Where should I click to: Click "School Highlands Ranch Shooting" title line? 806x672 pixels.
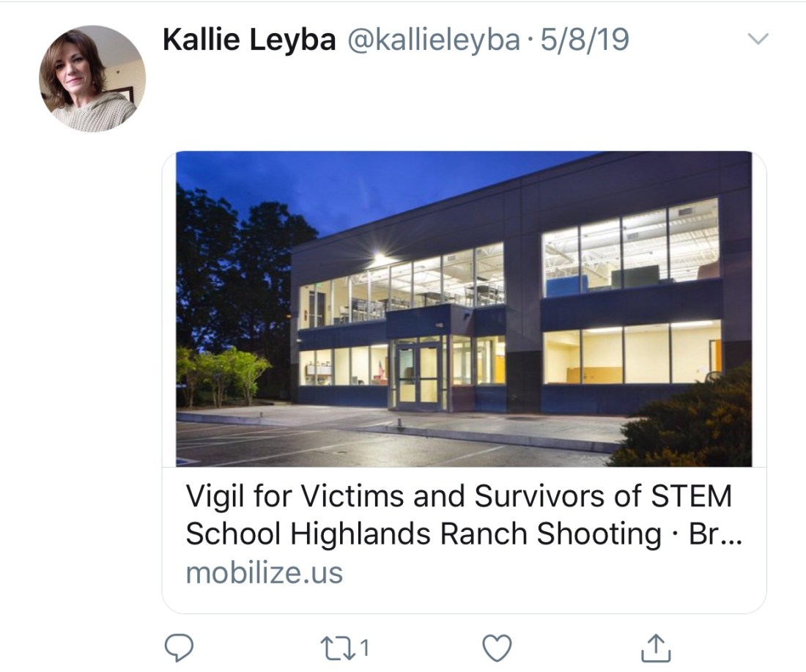click(423, 534)
